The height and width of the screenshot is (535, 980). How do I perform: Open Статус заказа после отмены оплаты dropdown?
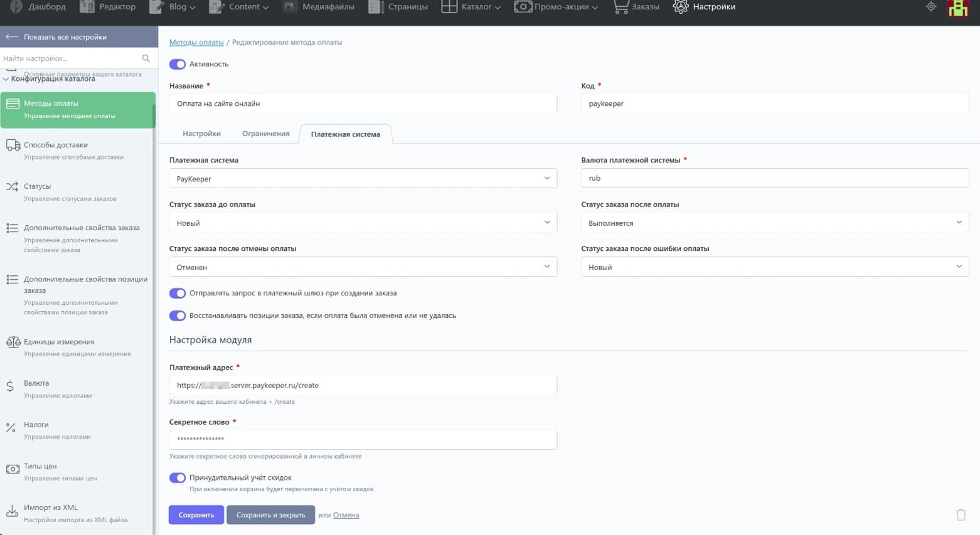tap(363, 267)
